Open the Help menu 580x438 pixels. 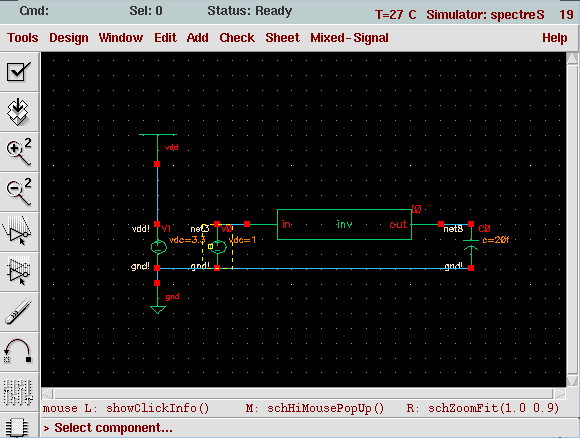coord(554,38)
